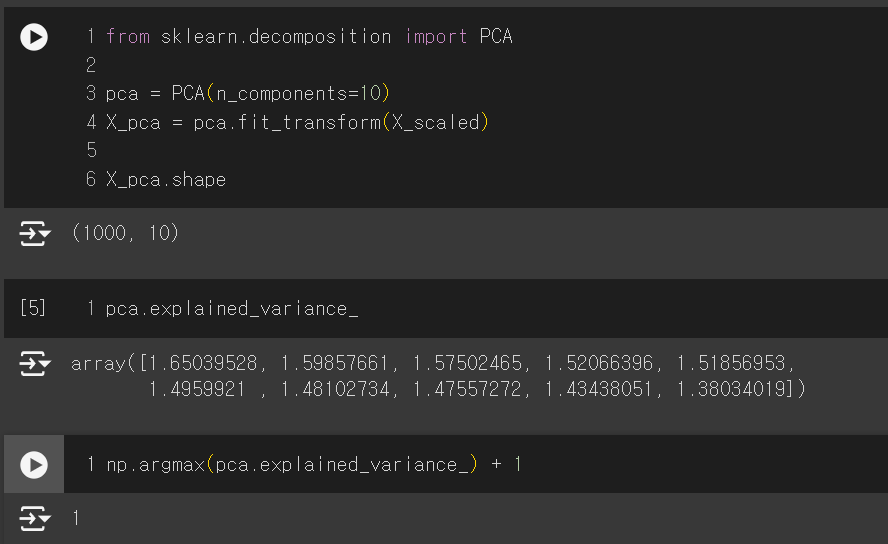Click the 'X_pca.shape' code line
888x544 pixels.
[x=166, y=180]
